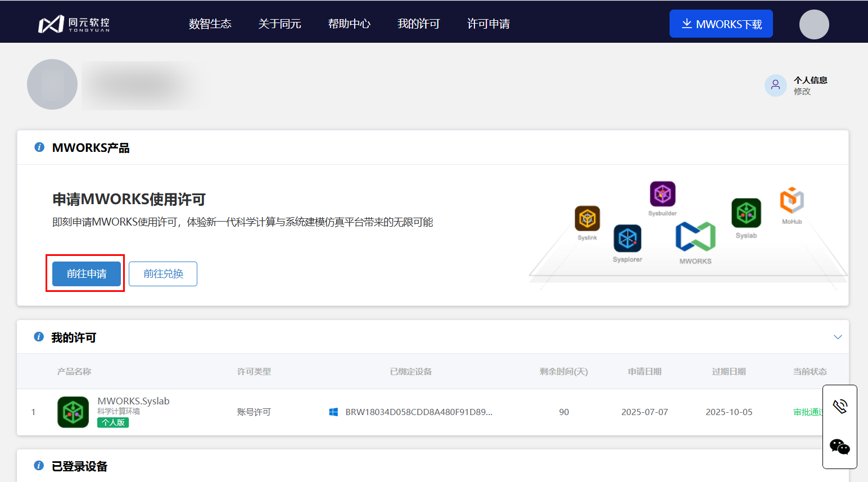Click the Sysplorer product icon
Viewport: 868px width, 482px height.
point(627,238)
